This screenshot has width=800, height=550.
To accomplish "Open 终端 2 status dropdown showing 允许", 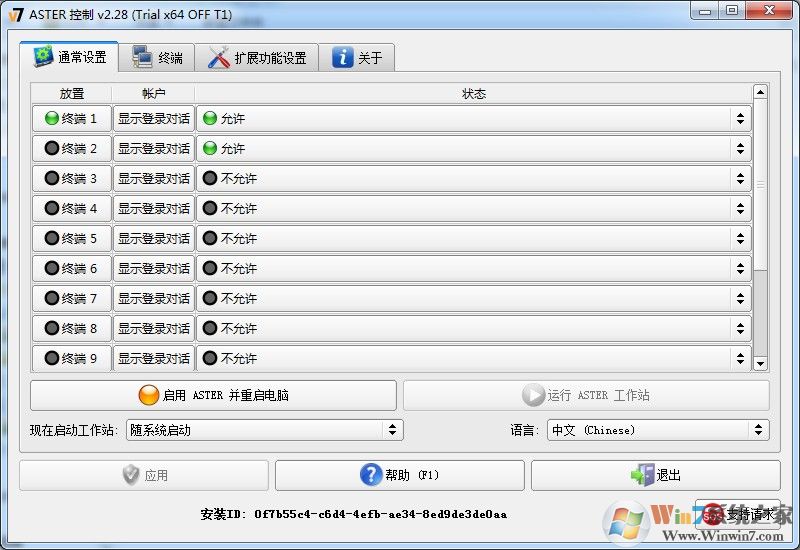I will coord(474,148).
